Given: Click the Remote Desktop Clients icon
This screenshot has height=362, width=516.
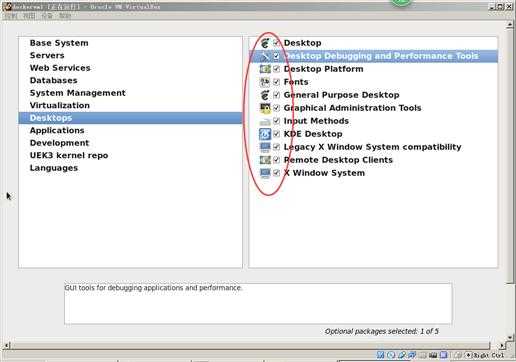Looking at the screenshot, I should (265, 160).
